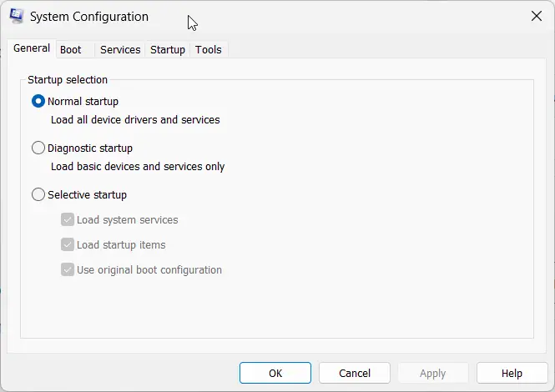Click the System Configuration title text
This screenshot has width=555, height=392.
[x=89, y=17]
